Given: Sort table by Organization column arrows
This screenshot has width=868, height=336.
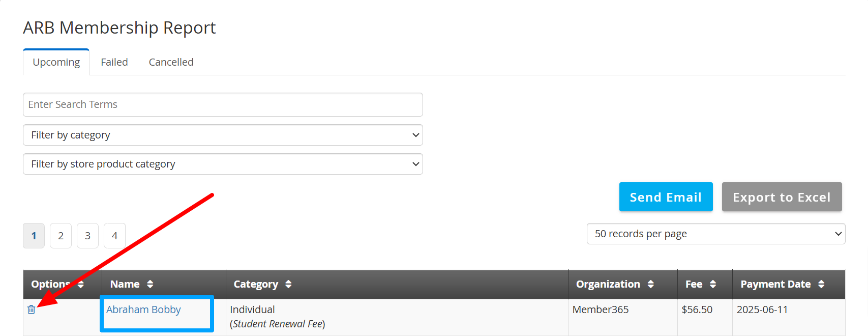Looking at the screenshot, I should 651,284.
